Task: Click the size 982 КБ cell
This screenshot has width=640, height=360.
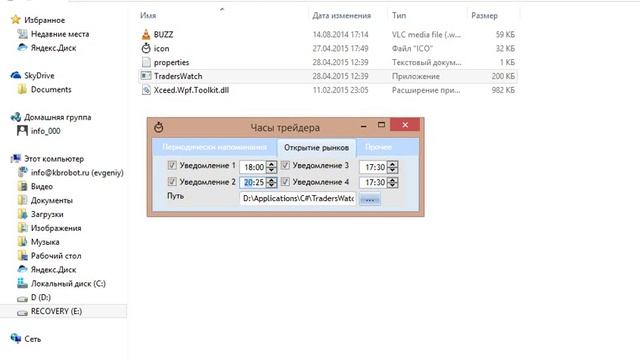Action: [x=503, y=90]
